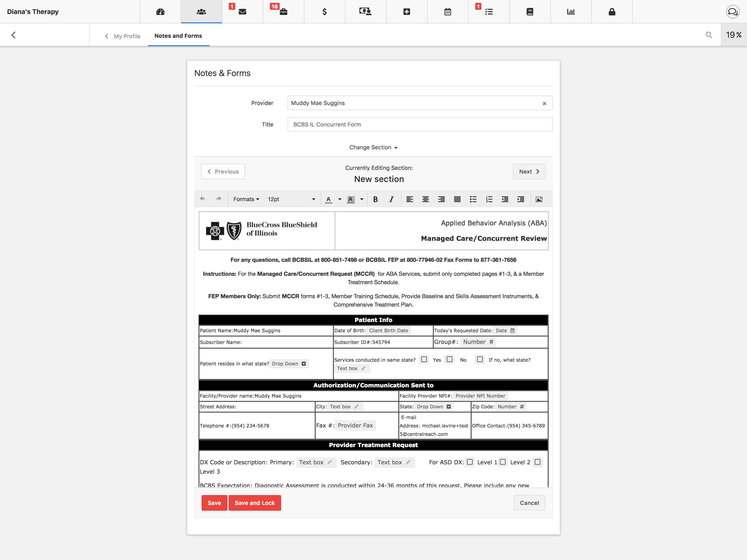
Task: Click the Today's Requested Date field
Action: pos(505,330)
